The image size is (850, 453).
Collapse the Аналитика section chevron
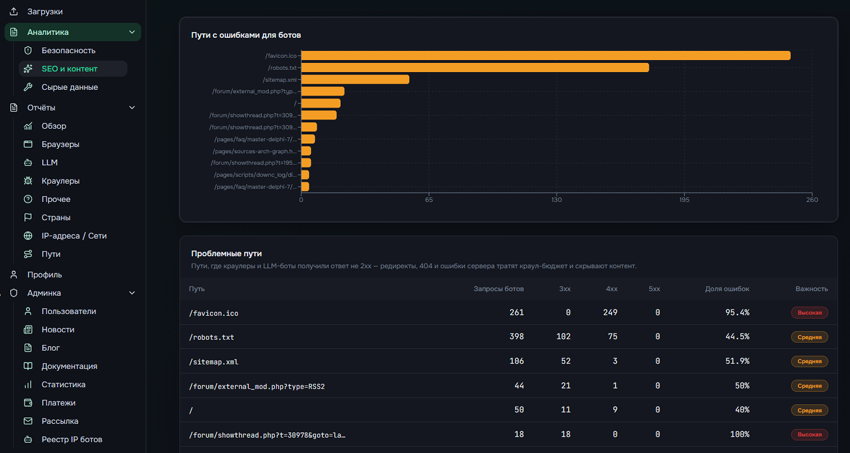point(132,33)
